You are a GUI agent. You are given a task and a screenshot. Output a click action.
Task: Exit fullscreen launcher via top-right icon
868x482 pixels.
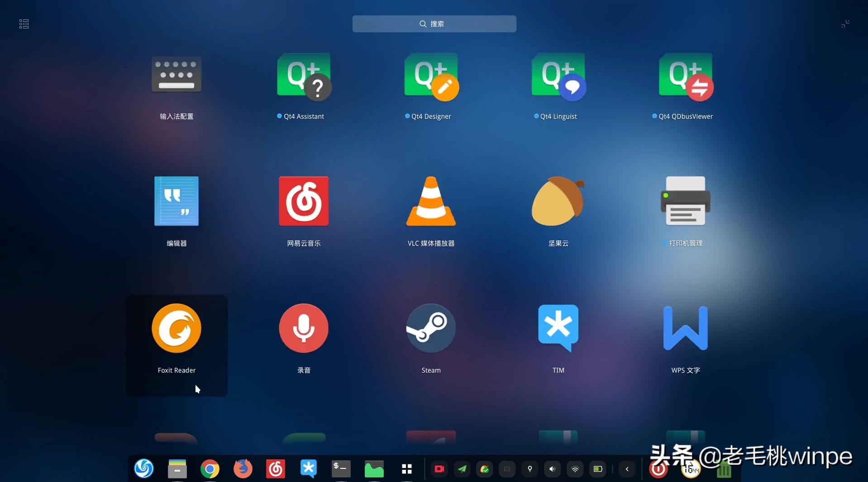click(x=845, y=24)
